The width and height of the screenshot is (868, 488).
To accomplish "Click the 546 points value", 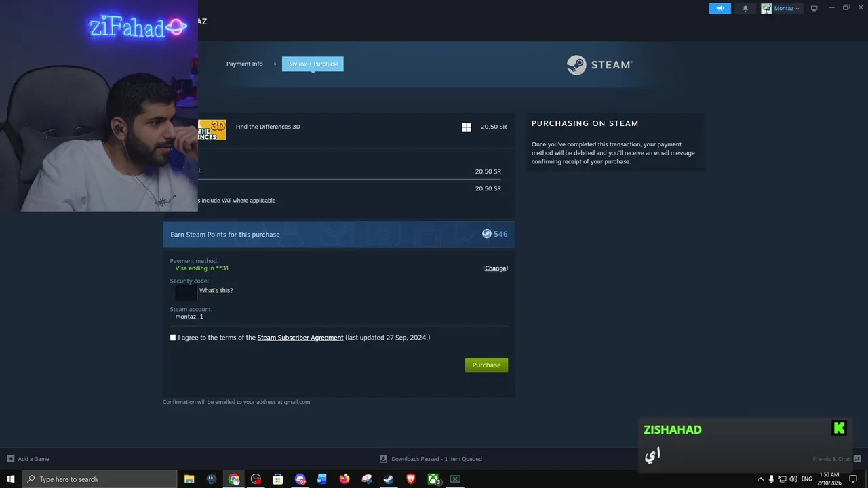I will 500,234.
